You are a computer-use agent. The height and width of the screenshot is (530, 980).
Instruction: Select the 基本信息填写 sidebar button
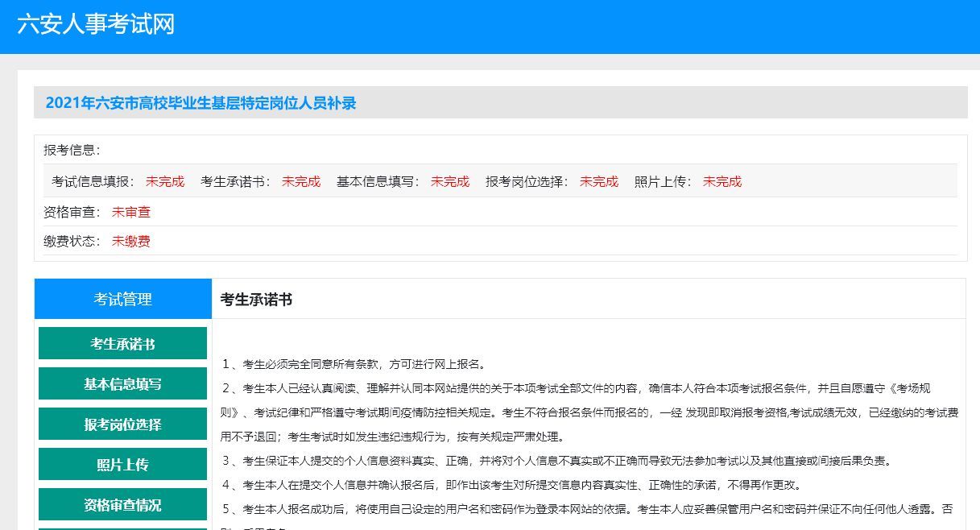point(122,384)
